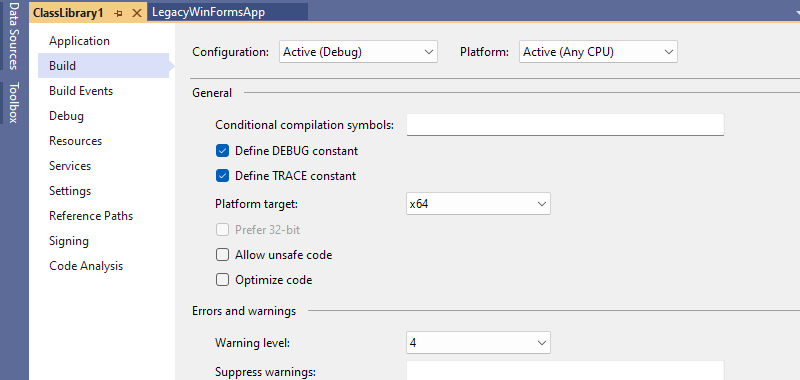Expand the Warning level dropdown
The image size is (800, 380).
(x=478, y=343)
